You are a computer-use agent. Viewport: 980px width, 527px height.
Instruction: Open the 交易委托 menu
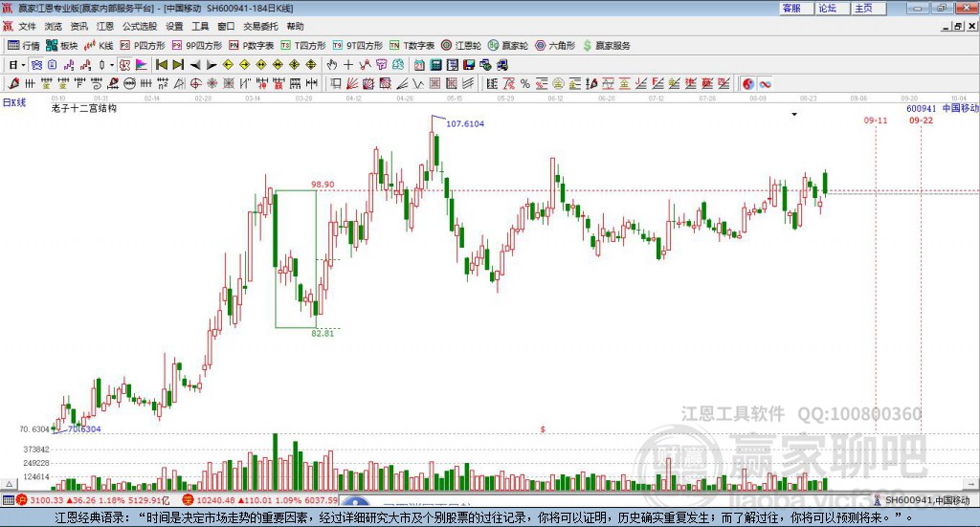(260, 26)
